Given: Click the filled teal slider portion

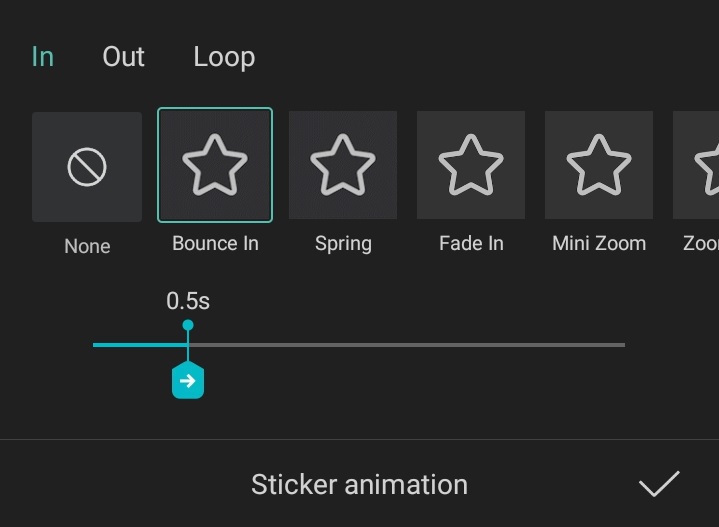Looking at the screenshot, I should pyautogui.click(x=138, y=345).
